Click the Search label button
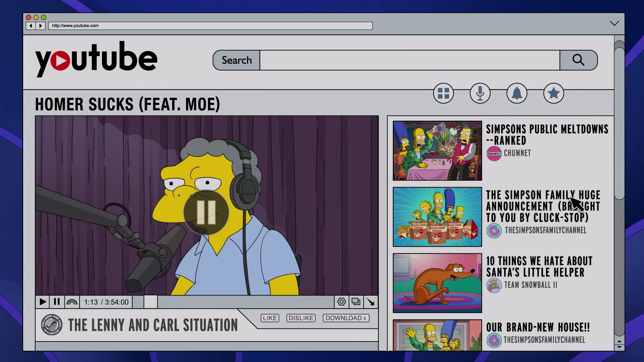This screenshot has width=644, height=362. pyautogui.click(x=236, y=60)
